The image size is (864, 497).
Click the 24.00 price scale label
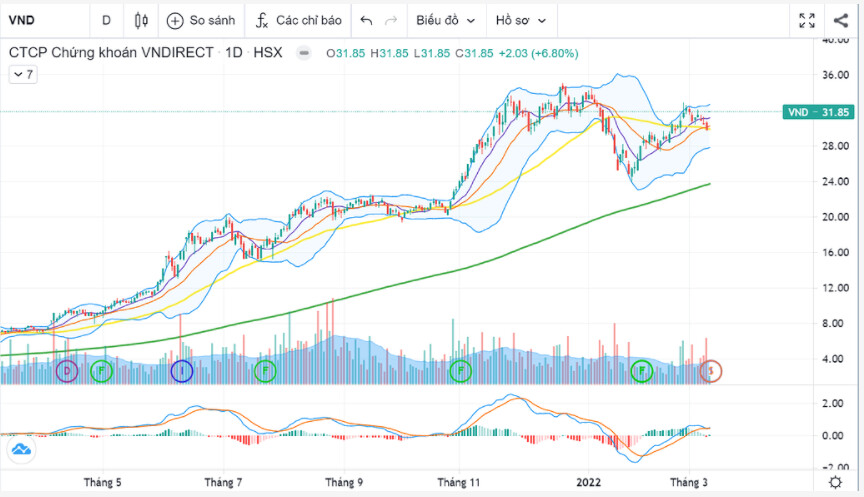[x=835, y=181]
